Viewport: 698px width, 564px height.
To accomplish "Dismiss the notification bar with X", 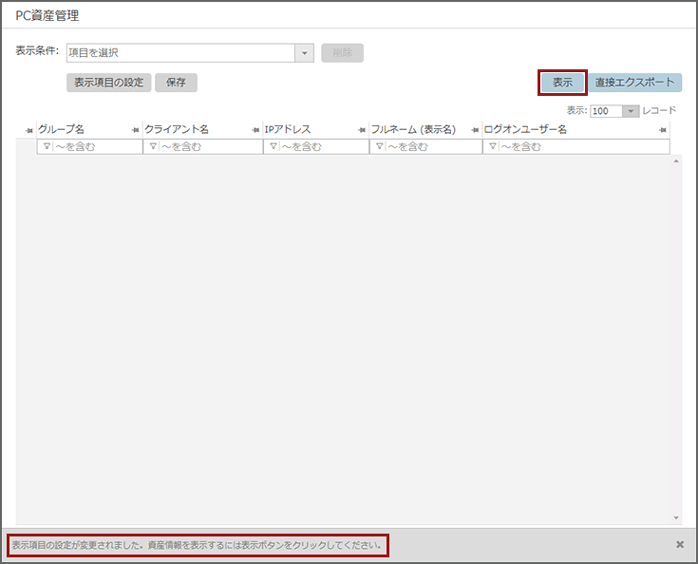I will 680,544.
